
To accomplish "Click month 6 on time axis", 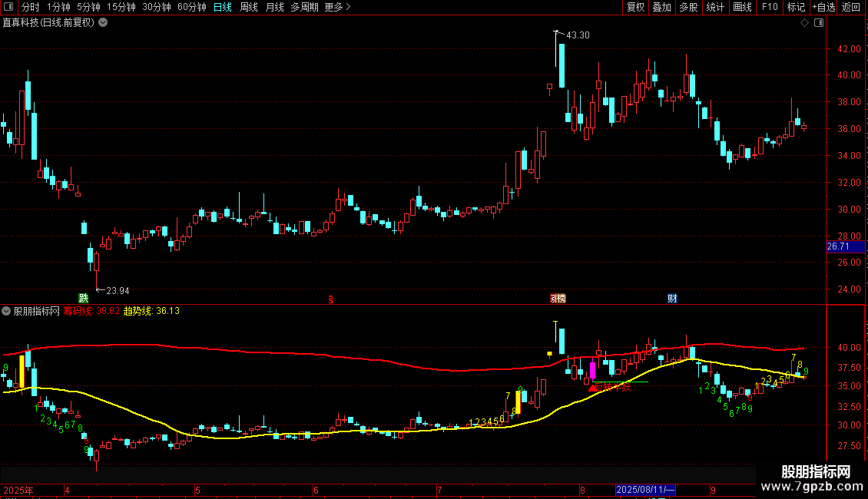I will click(x=316, y=490).
